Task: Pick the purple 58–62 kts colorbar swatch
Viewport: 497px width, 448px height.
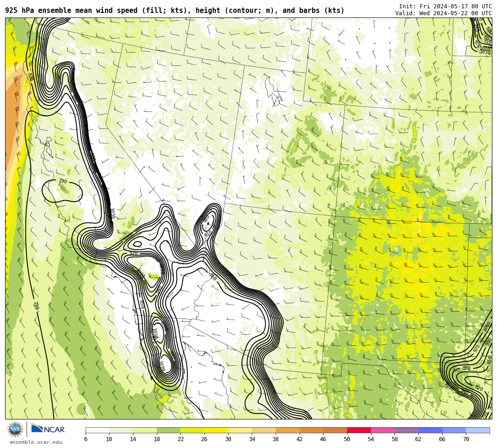Action: click(x=406, y=430)
